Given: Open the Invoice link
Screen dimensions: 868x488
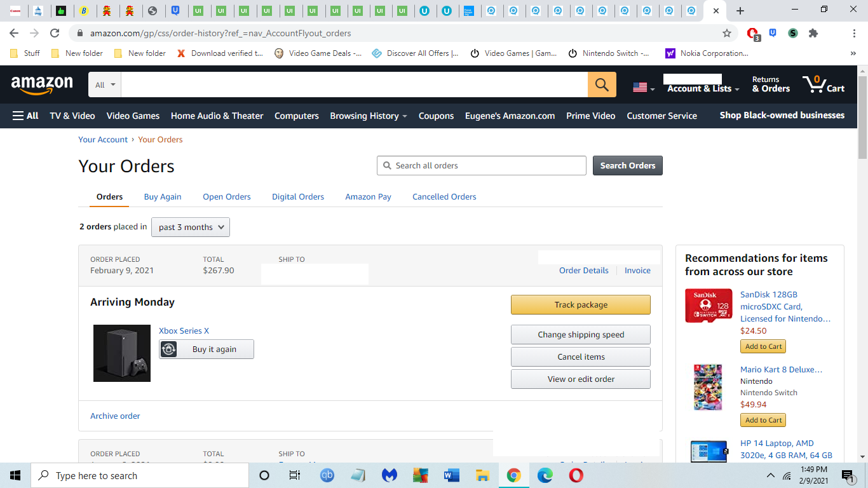Looking at the screenshot, I should [637, 270].
